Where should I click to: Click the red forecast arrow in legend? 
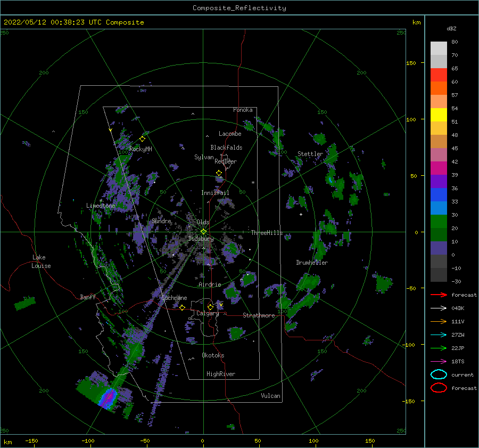pos(439,295)
